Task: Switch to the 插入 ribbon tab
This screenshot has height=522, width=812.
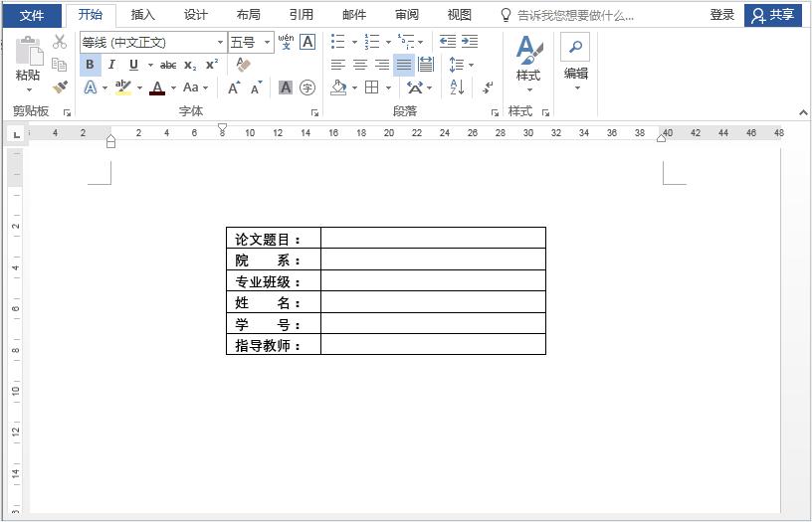Action: tap(143, 15)
